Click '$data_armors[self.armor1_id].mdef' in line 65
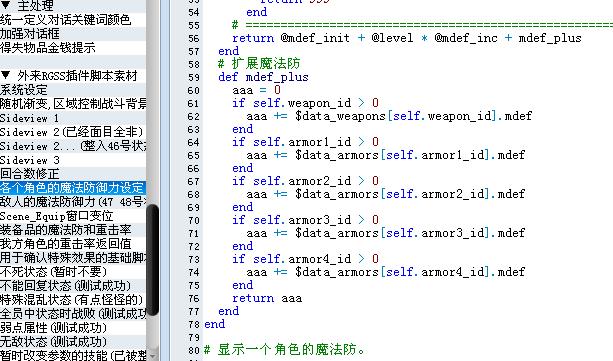 (x=410, y=155)
